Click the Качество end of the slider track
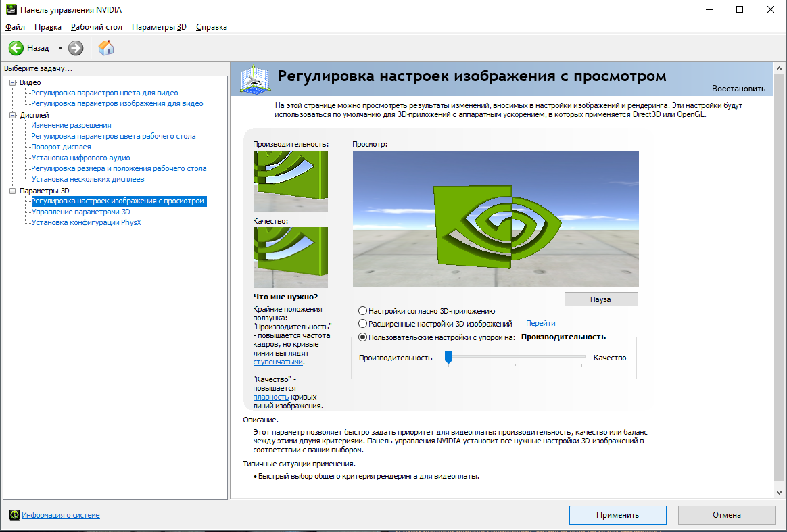 [582, 357]
